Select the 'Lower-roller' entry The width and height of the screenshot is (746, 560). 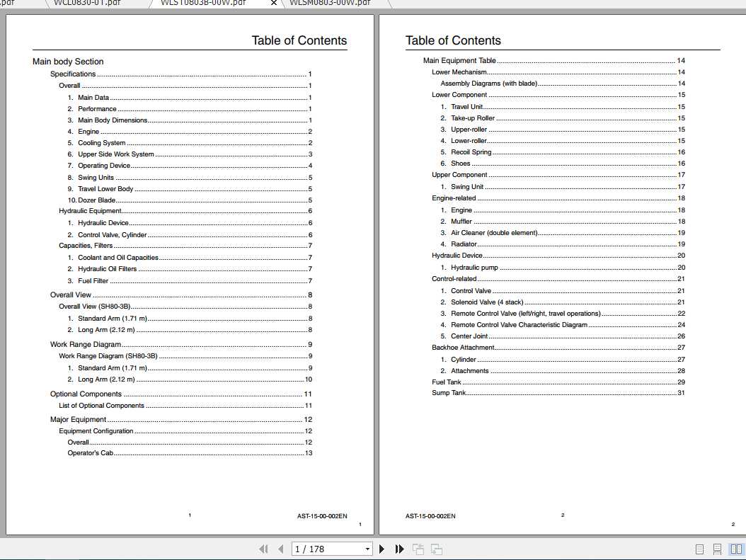coord(563,141)
